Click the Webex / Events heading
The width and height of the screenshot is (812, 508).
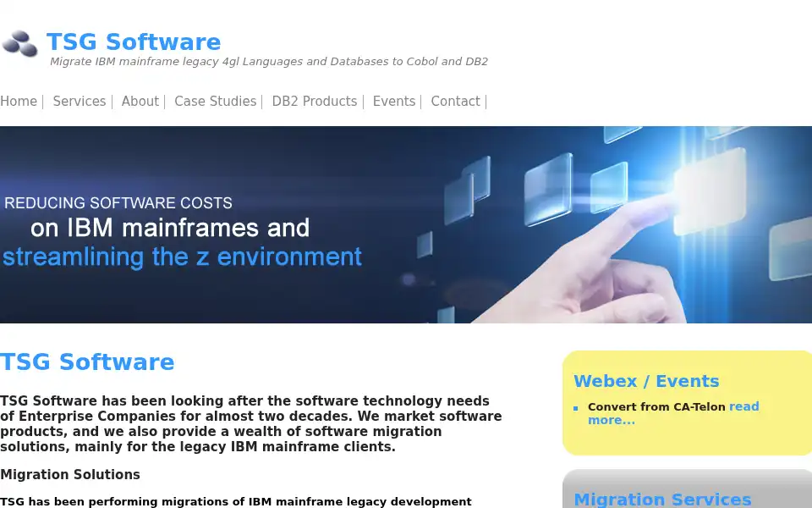(x=646, y=381)
